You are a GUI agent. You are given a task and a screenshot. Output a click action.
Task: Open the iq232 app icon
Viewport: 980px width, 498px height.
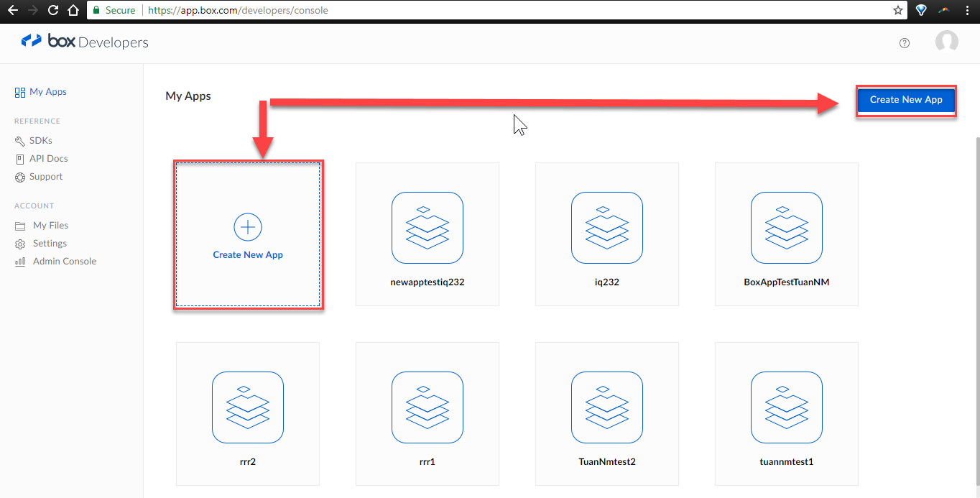[607, 228]
